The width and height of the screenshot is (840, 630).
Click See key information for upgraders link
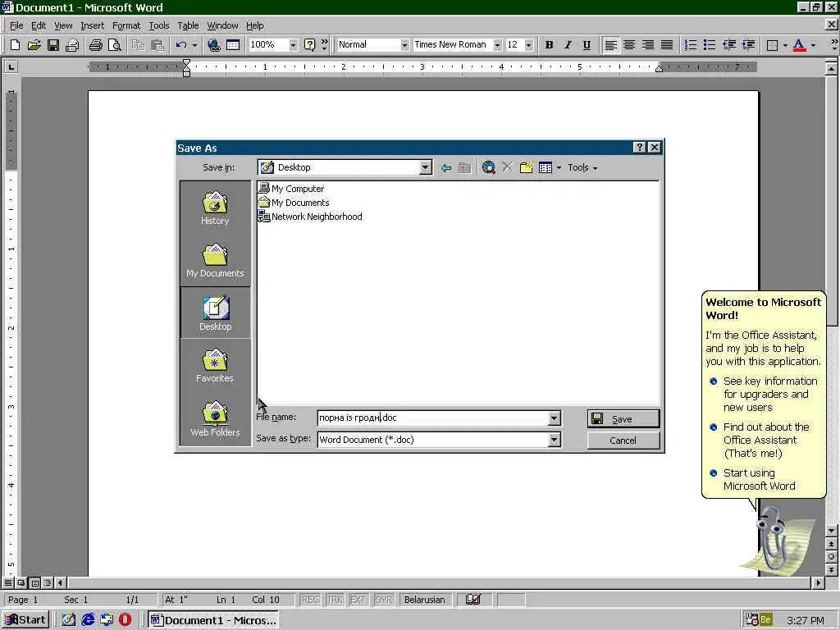769,395
